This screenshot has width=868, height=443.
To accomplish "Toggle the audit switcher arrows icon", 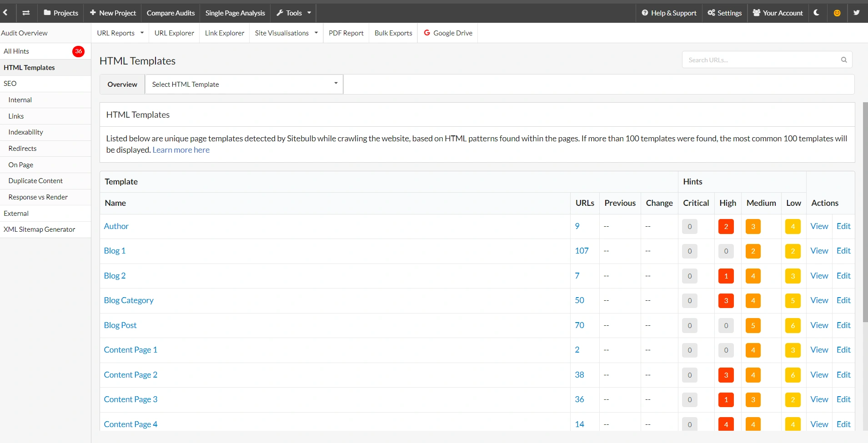I will point(26,13).
